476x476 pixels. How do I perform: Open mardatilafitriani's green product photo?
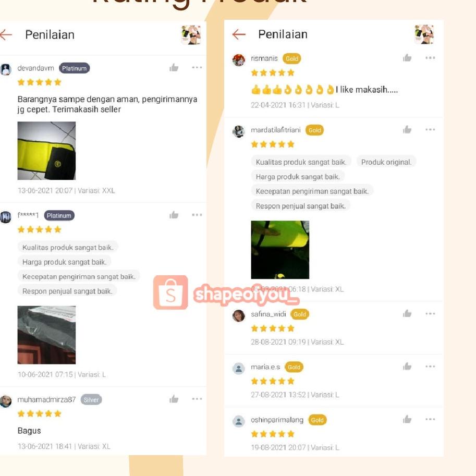(x=280, y=250)
